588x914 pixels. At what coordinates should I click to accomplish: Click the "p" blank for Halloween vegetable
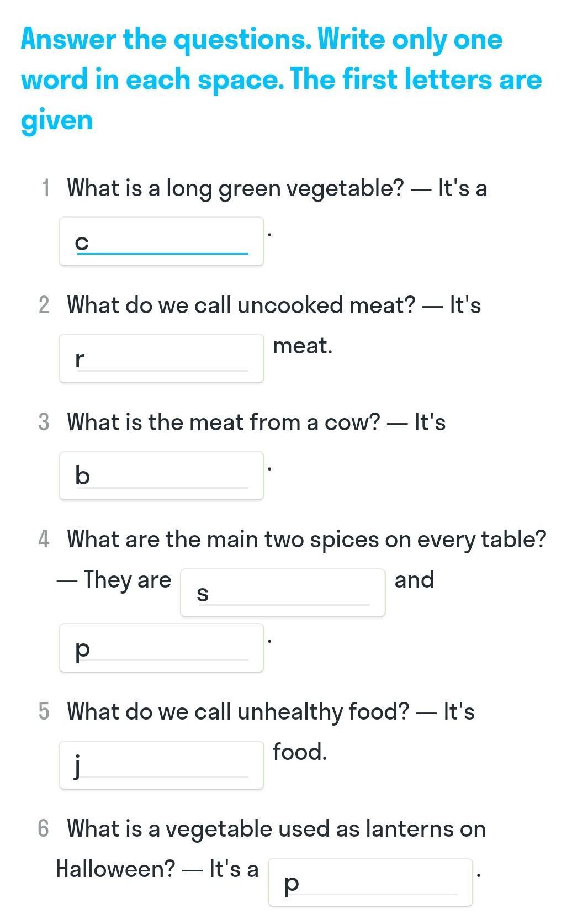(x=370, y=882)
